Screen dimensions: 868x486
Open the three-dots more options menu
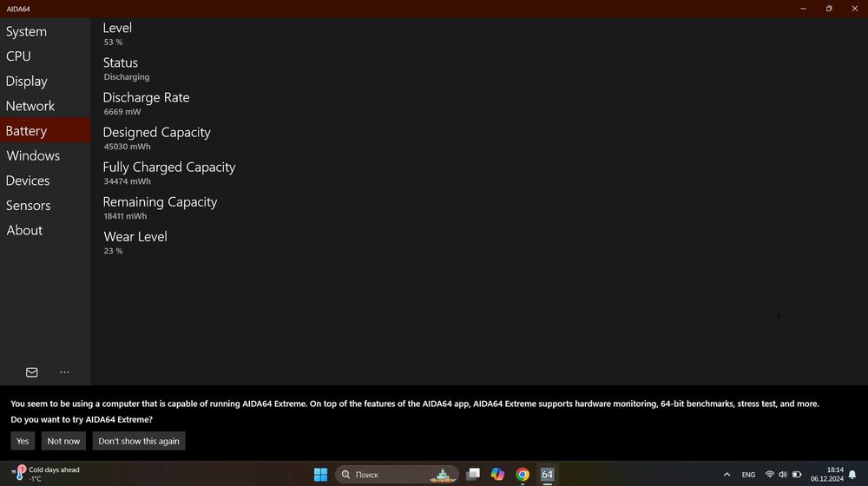tap(65, 372)
